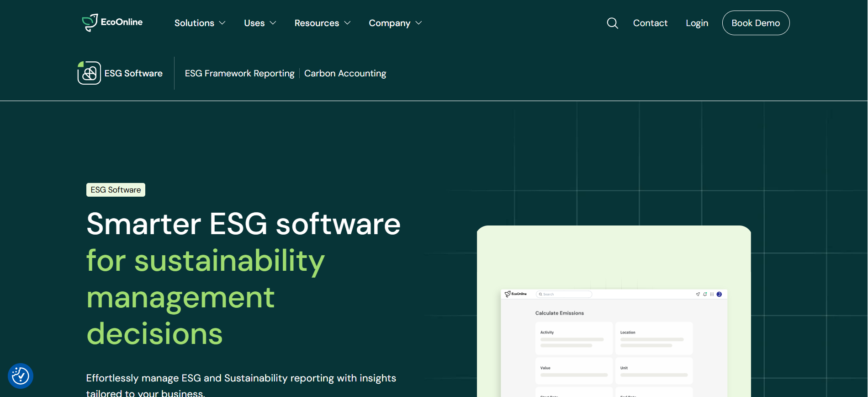Open Carbon Accounting sub-page
The width and height of the screenshot is (868, 397).
345,73
